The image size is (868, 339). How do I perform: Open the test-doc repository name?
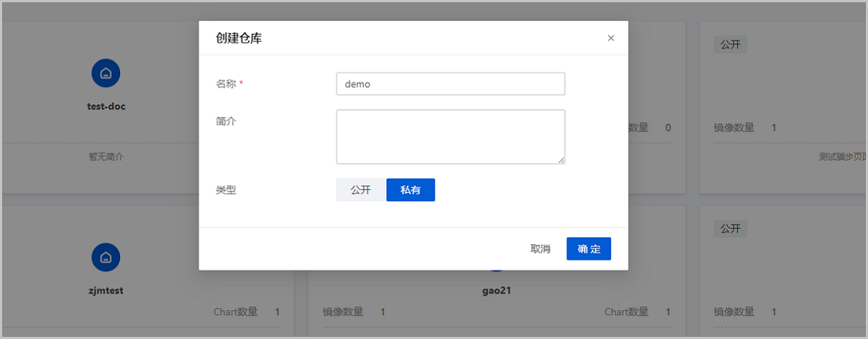coord(106,106)
